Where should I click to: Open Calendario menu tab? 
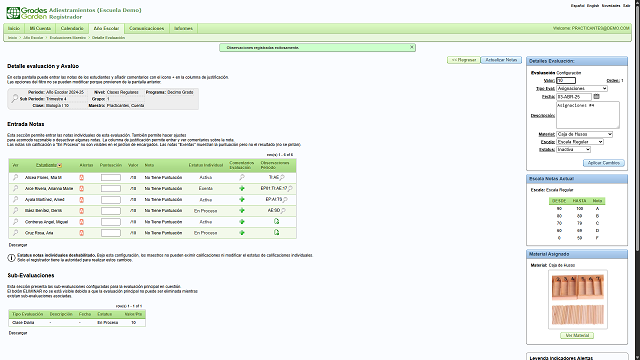coord(72,28)
